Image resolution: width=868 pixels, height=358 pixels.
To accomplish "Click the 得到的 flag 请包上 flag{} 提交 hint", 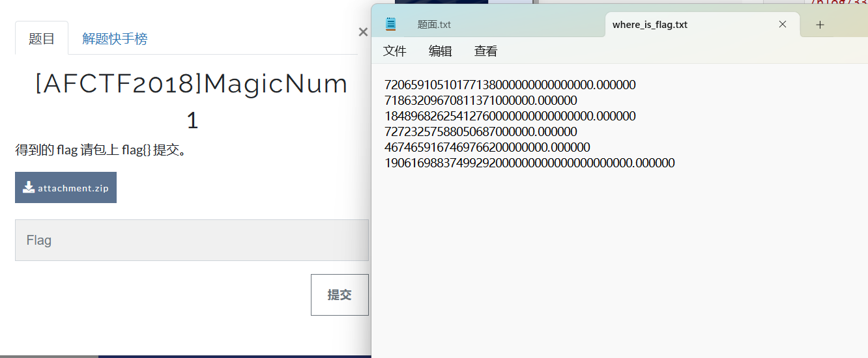I will pos(101,150).
